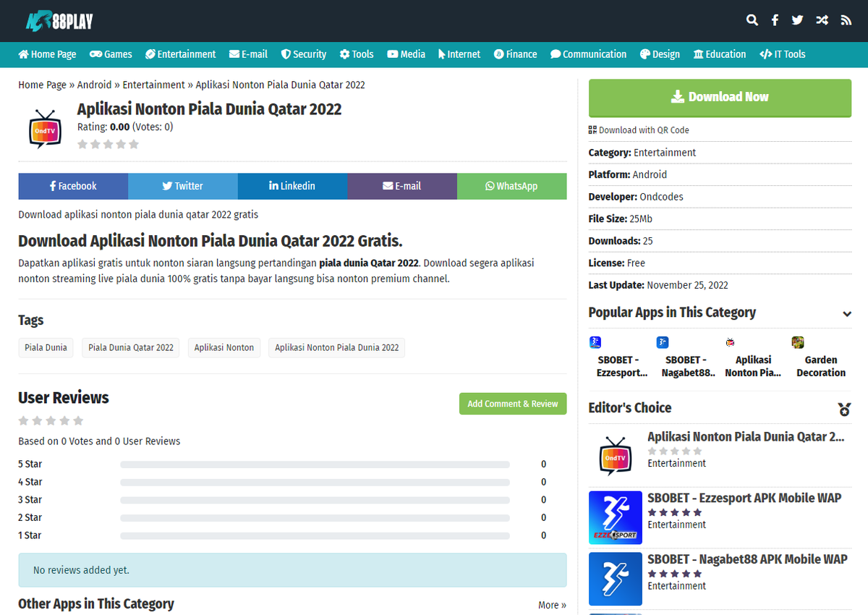Open Aplikasi Nonton Piala Dunia Editor's Choice title
Image resolution: width=868 pixels, height=615 pixels.
point(746,437)
